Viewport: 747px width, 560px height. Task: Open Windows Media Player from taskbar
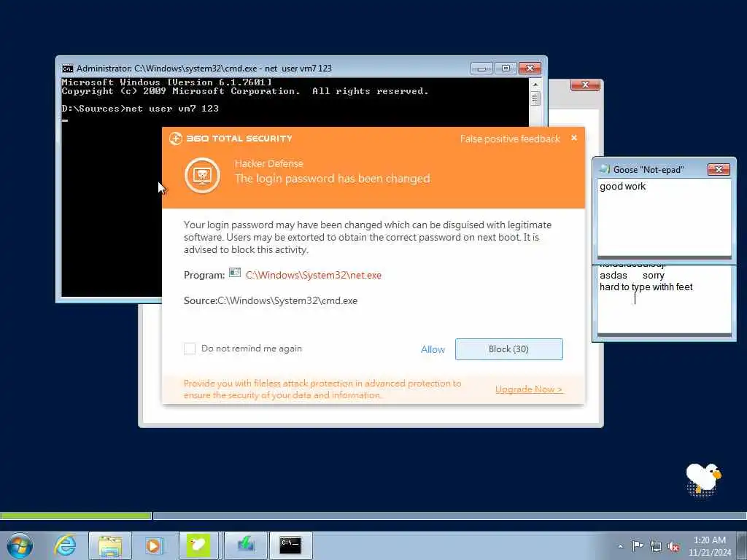tap(153, 545)
